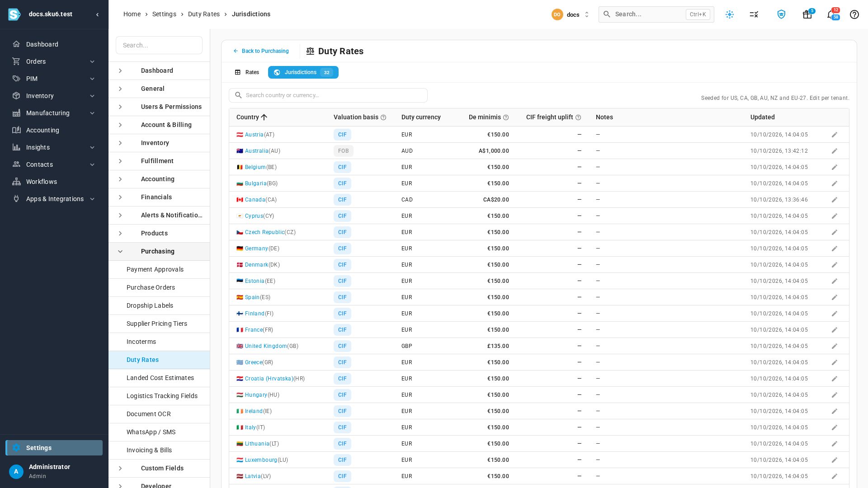Sort by Country column arrow
The height and width of the screenshot is (488, 868).
point(264,117)
